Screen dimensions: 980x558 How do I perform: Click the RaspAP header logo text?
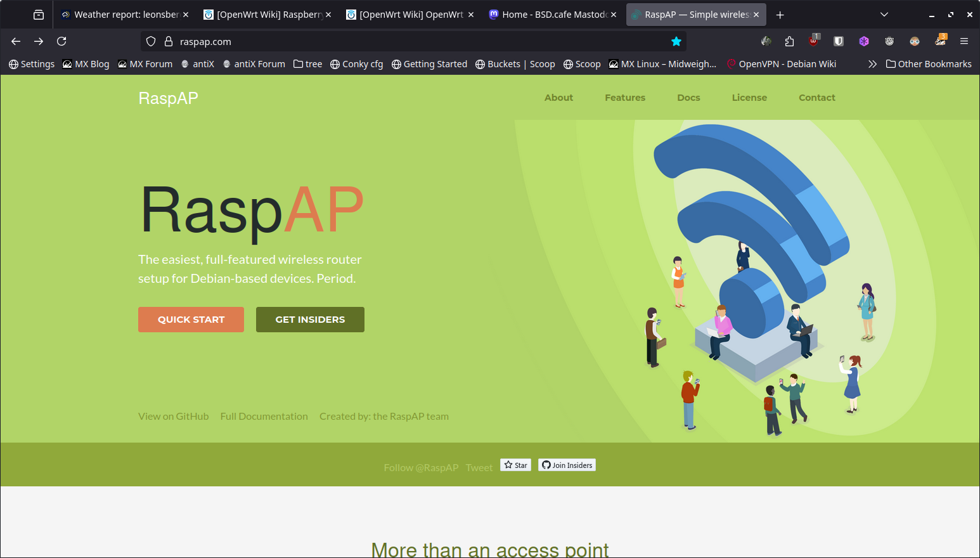click(x=168, y=98)
